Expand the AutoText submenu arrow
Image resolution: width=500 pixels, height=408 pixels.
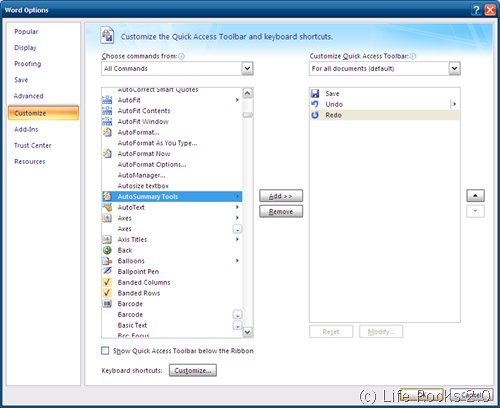237,207
